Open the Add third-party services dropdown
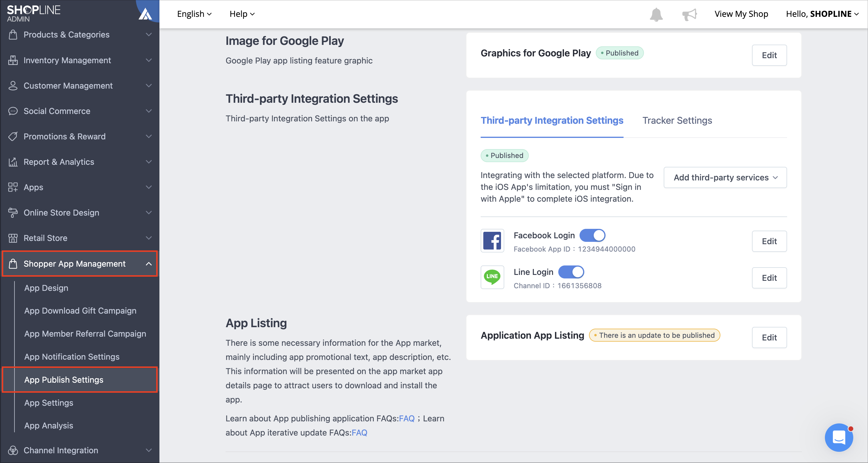The height and width of the screenshot is (463, 868). 725,177
